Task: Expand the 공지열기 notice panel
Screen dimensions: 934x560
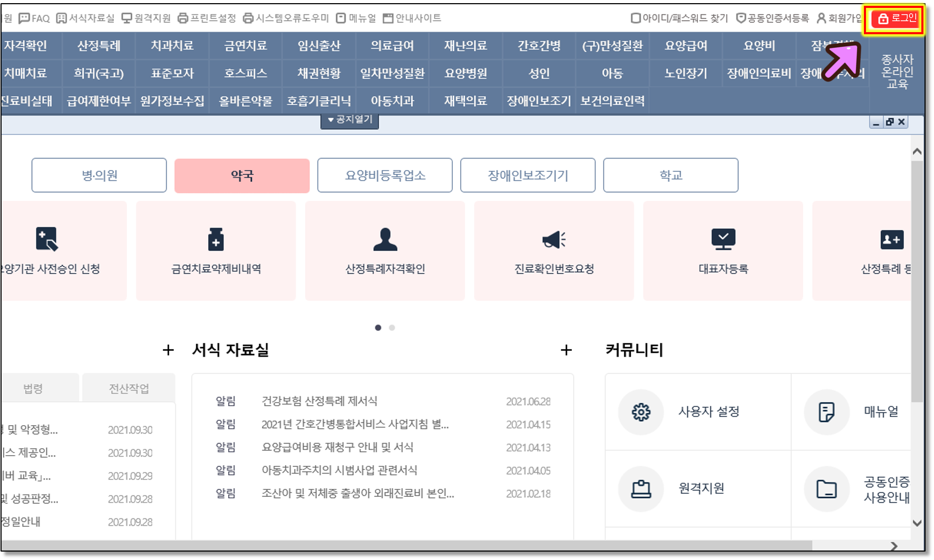Action: click(x=349, y=120)
